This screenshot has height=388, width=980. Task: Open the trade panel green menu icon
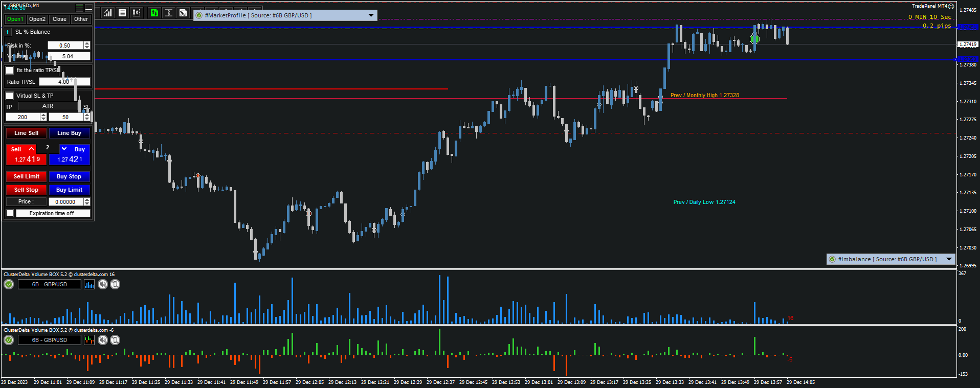[79, 8]
